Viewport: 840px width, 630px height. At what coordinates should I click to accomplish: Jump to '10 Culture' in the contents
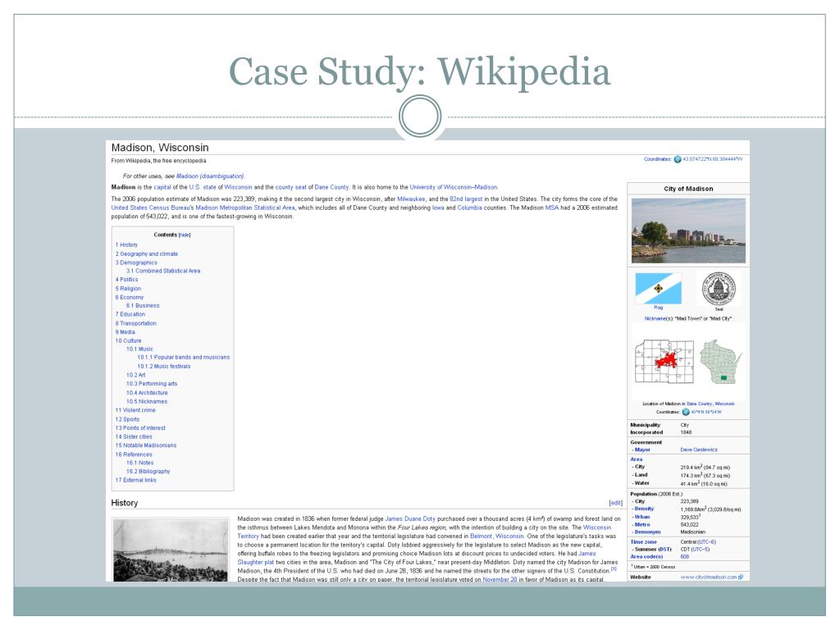coord(129,340)
